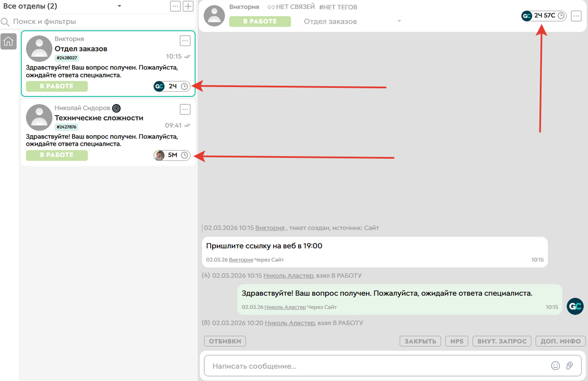Open the three-dot menu on Николай Сидоров card

click(185, 109)
